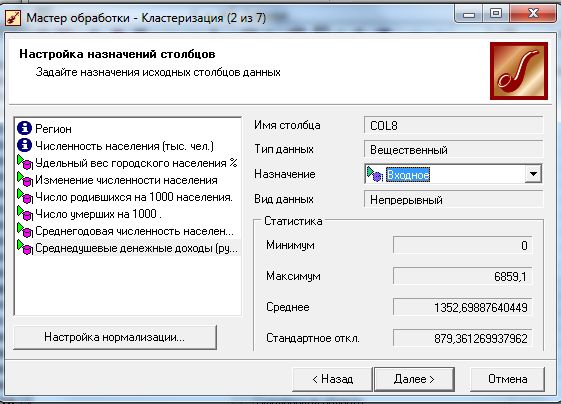This screenshot has height=404, width=561.
Task: Click the input icon of Число умерших на 1000
Action: pyautogui.click(x=25, y=214)
